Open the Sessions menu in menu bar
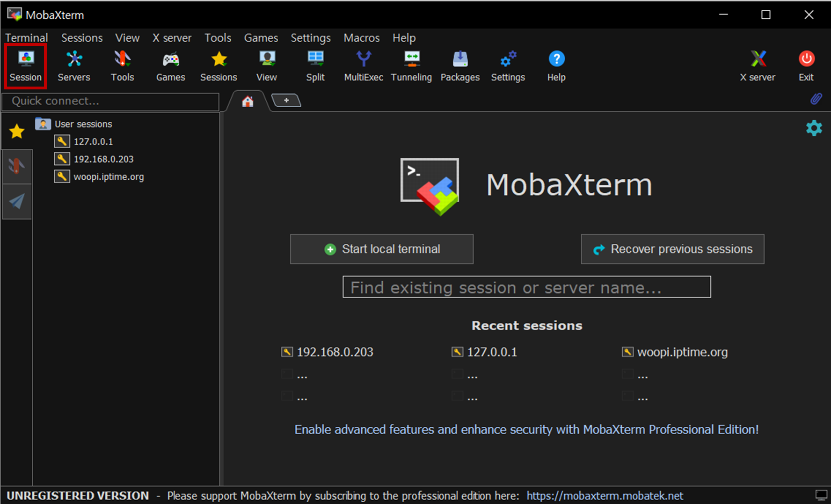The height and width of the screenshot is (504, 831). coord(82,38)
